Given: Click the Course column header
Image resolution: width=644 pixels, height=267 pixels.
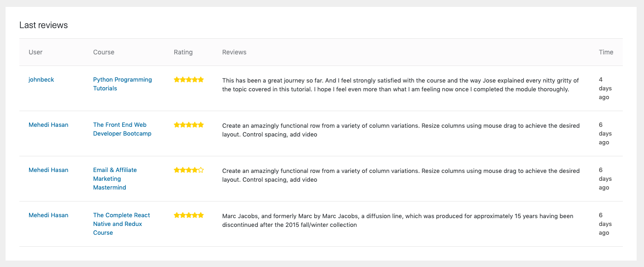Looking at the screenshot, I should tap(104, 52).
